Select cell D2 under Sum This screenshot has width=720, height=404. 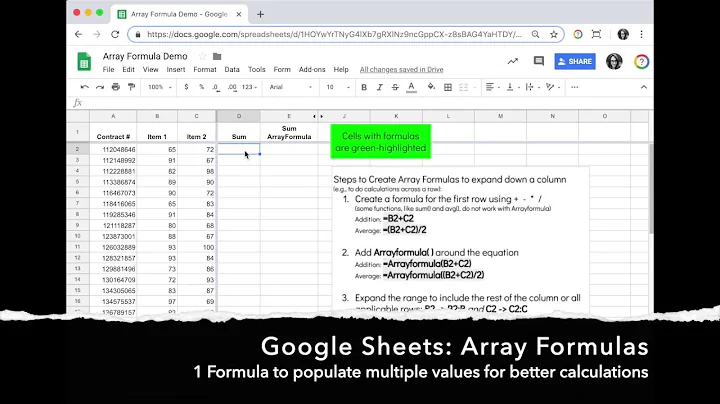pyautogui.click(x=239, y=149)
